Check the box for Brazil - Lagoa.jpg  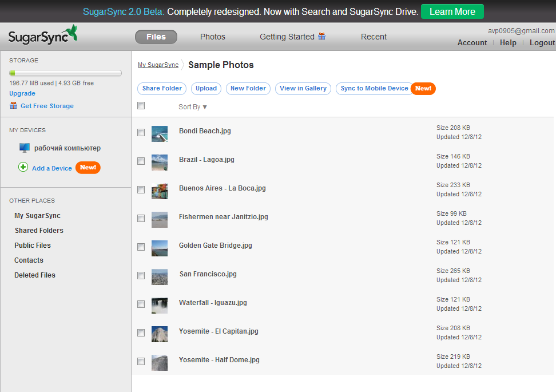tap(141, 161)
